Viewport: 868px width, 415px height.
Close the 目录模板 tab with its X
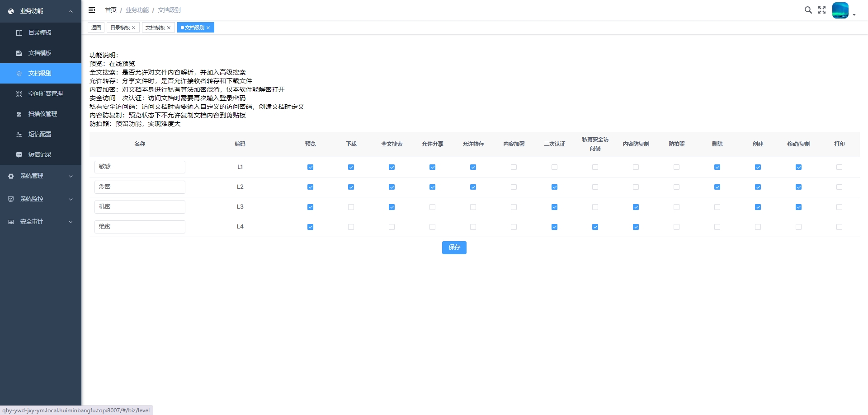pos(133,28)
